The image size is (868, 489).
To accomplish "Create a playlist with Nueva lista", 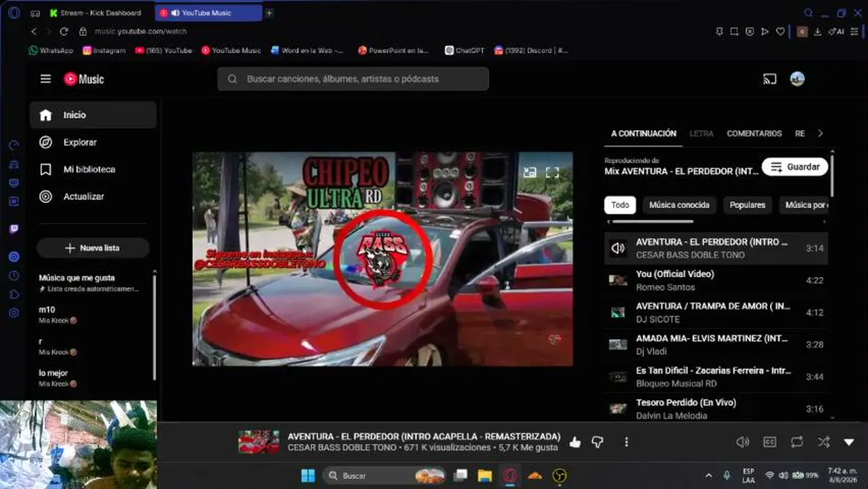I will pos(93,248).
